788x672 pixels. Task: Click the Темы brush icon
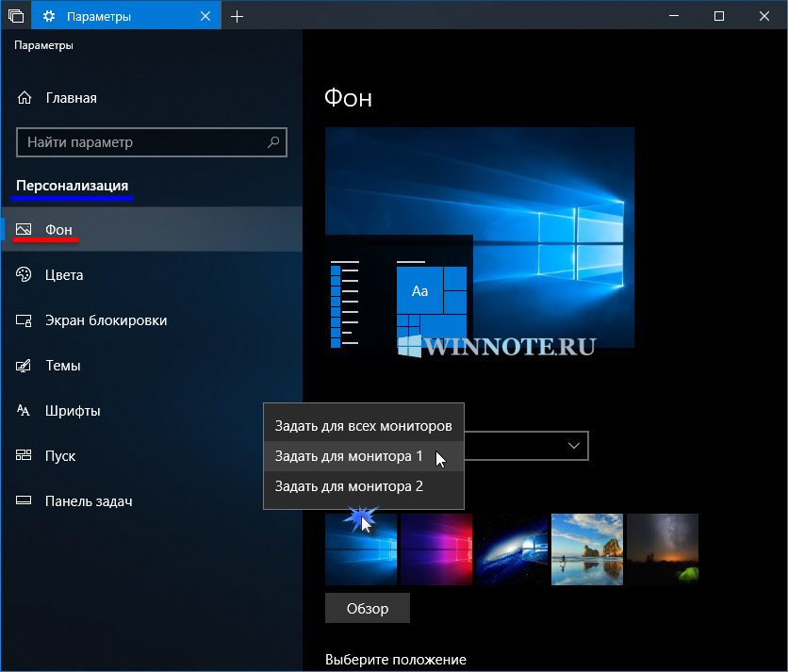[25, 366]
